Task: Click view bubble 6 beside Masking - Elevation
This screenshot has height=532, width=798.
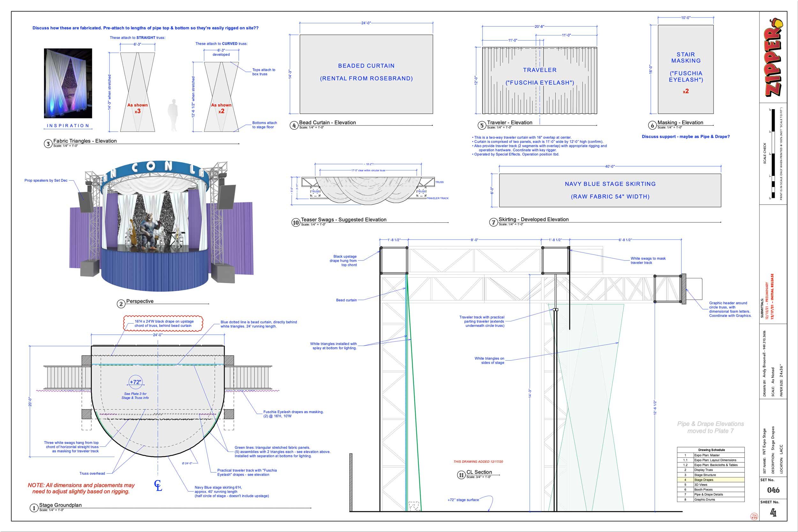Action: tap(652, 125)
